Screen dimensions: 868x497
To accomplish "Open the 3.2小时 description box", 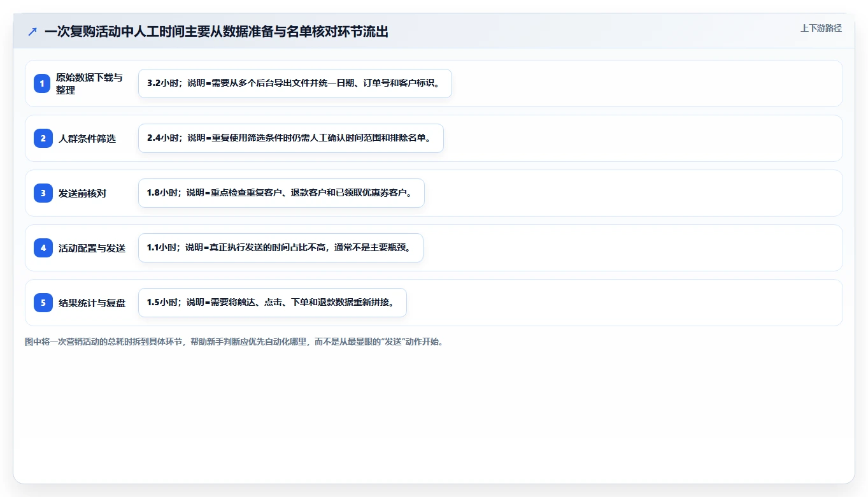I will click(x=295, y=83).
